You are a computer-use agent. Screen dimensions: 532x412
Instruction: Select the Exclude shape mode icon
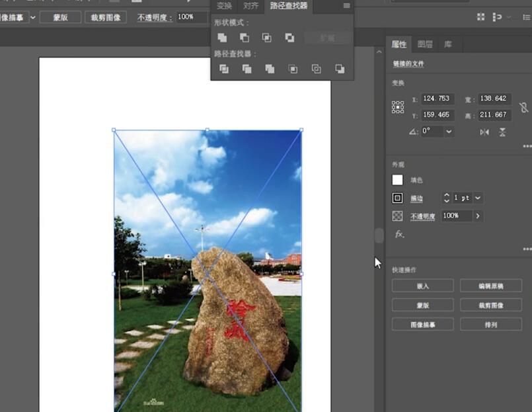coord(289,38)
